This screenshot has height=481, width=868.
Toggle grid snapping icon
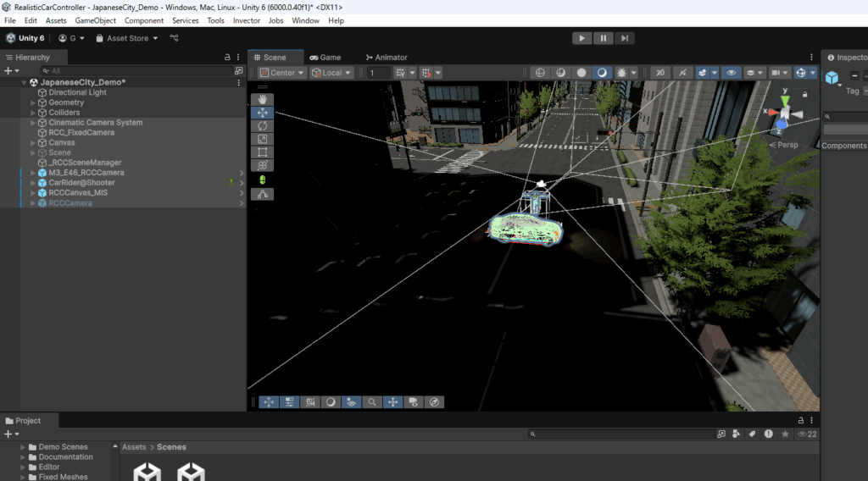(400, 73)
